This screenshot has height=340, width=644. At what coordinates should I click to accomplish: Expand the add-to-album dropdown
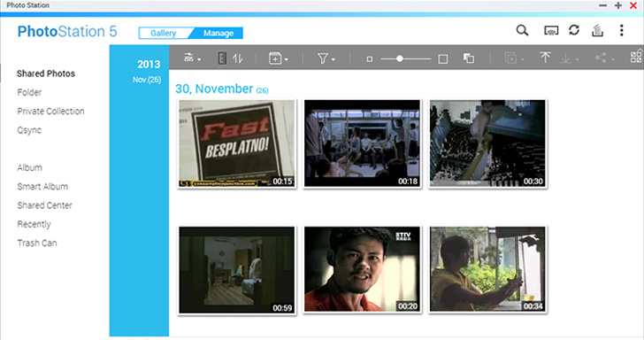point(278,58)
